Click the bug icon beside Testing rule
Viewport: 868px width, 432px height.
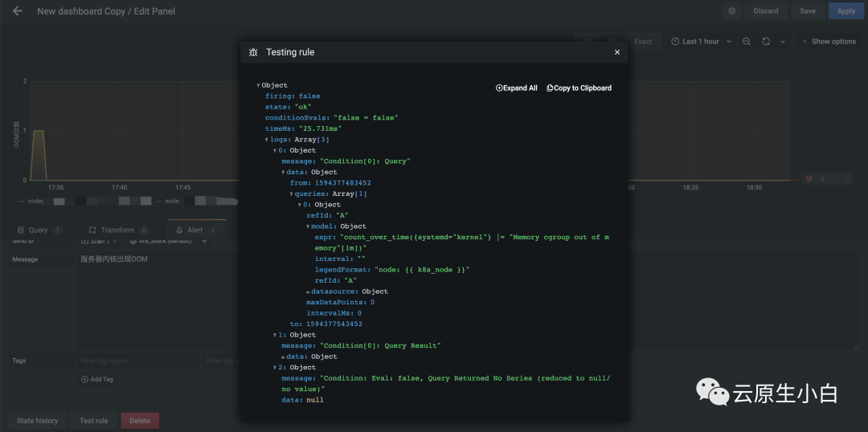pos(253,52)
